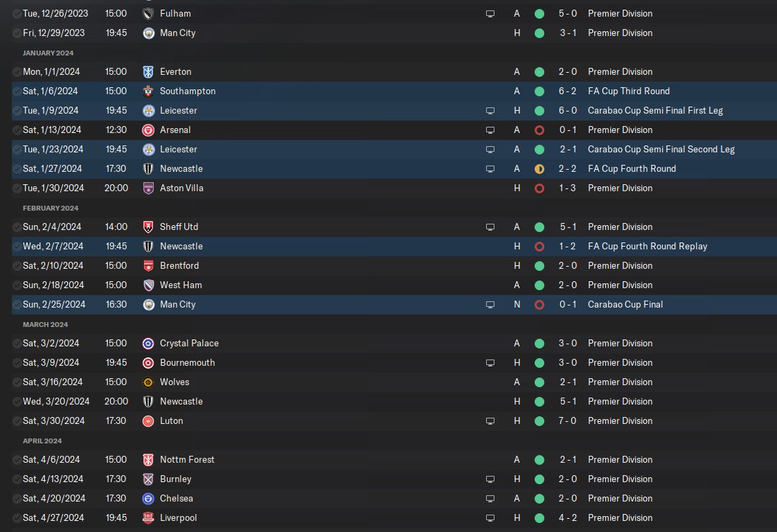This screenshot has width=777, height=532.
Task: Click yellow draw indicator for Newcastle 2-2
Action: [x=539, y=168]
